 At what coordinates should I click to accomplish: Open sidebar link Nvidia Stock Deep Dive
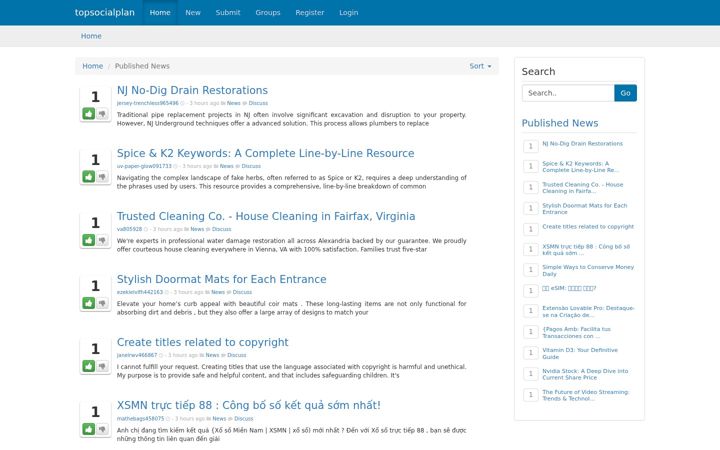585,374
